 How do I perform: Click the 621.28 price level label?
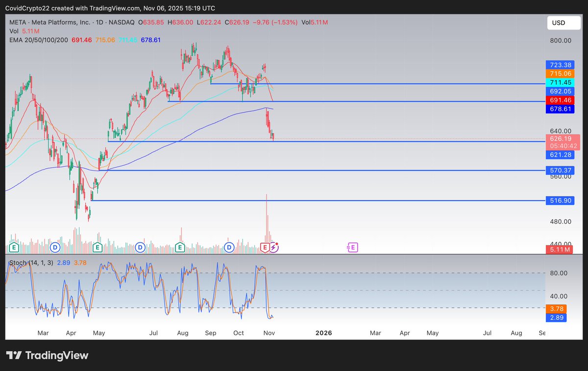[x=561, y=155]
